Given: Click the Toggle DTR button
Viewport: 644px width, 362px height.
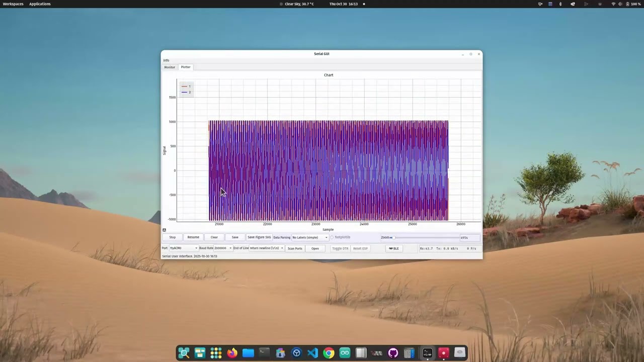Looking at the screenshot, I should (340, 248).
